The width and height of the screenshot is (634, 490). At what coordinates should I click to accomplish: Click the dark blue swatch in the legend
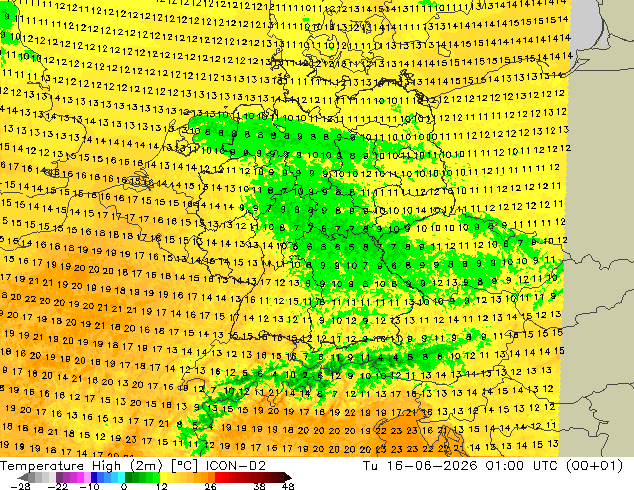click(x=94, y=477)
